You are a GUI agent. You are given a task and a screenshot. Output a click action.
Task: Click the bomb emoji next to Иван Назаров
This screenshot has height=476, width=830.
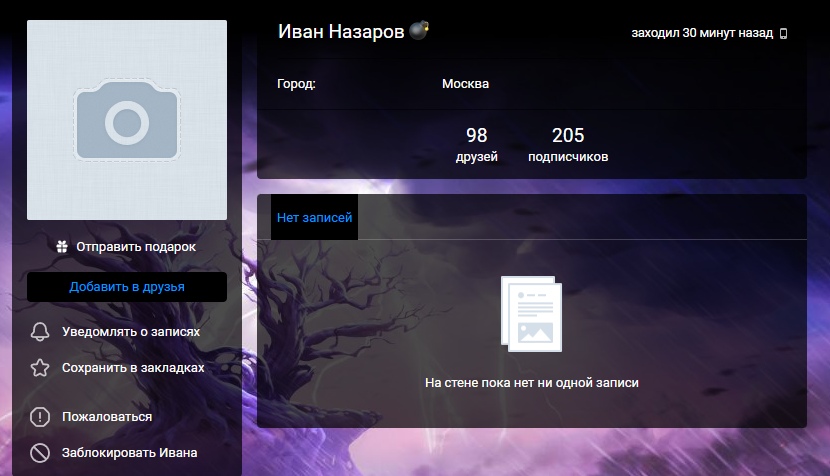[420, 31]
